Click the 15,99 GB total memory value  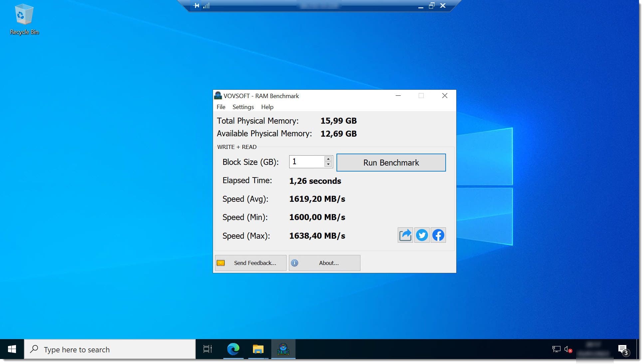pos(338,121)
